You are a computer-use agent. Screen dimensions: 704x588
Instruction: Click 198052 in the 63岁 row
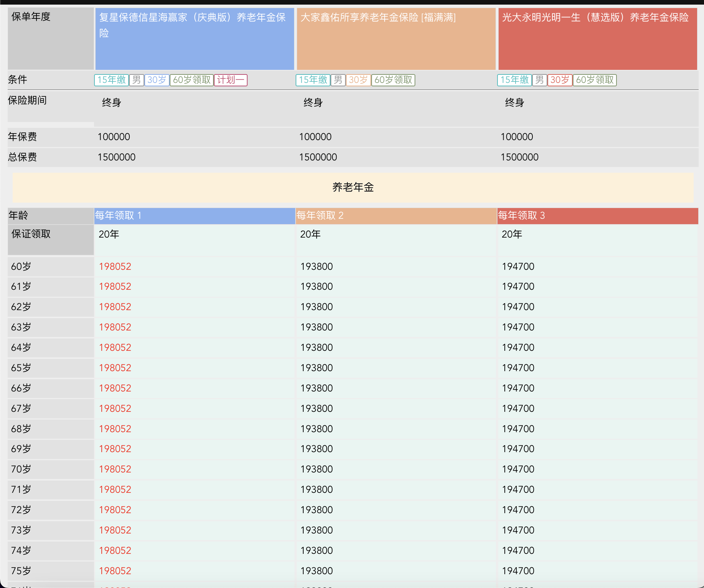point(115,327)
